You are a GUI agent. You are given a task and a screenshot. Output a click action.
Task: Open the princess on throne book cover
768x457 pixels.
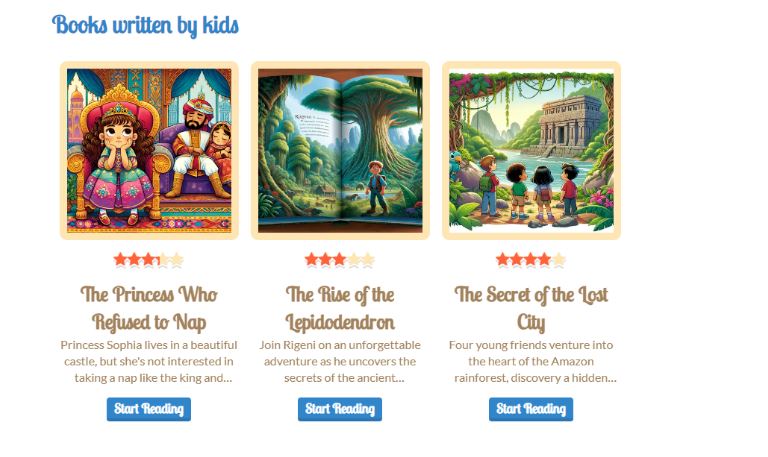[x=149, y=150]
